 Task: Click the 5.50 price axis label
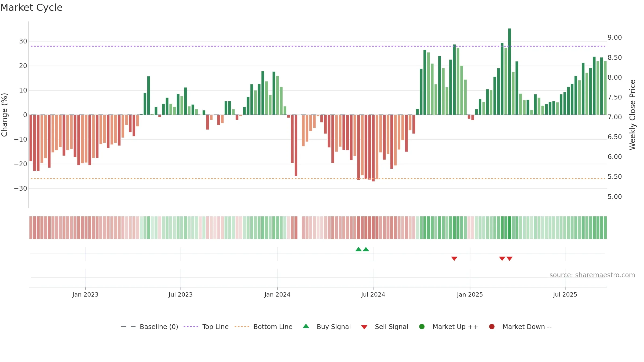coord(615,177)
